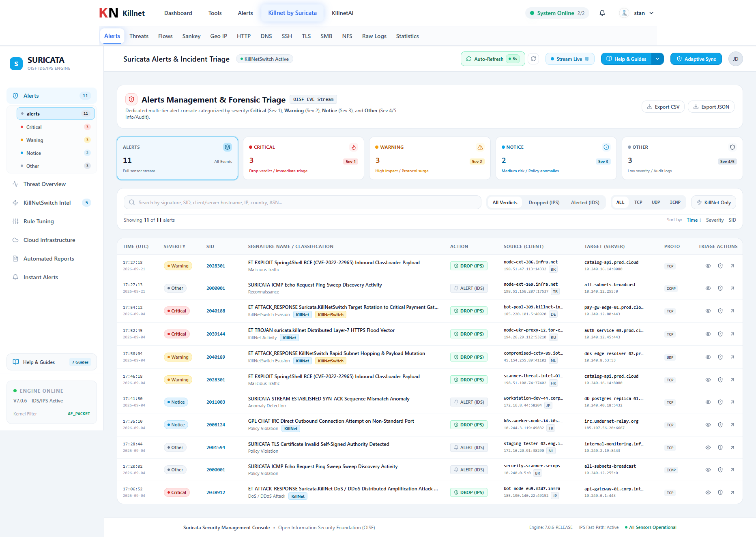This screenshot has height=537, width=756.
Task: Click the Export CSV button
Action: tap(663, 107)
